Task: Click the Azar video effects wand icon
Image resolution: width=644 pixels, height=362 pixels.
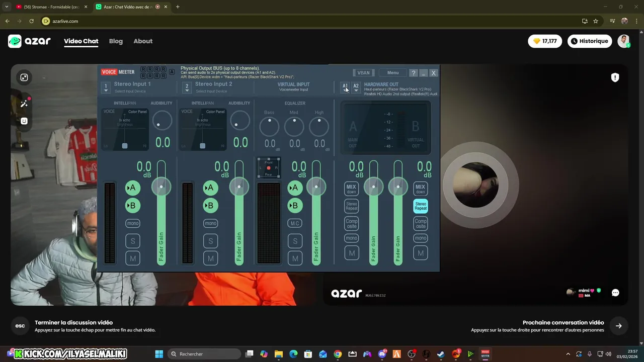Action: tap(24, 104)
